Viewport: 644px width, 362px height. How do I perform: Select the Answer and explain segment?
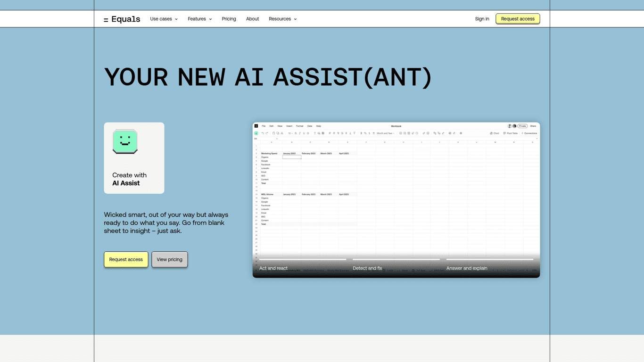coord(489,260)
